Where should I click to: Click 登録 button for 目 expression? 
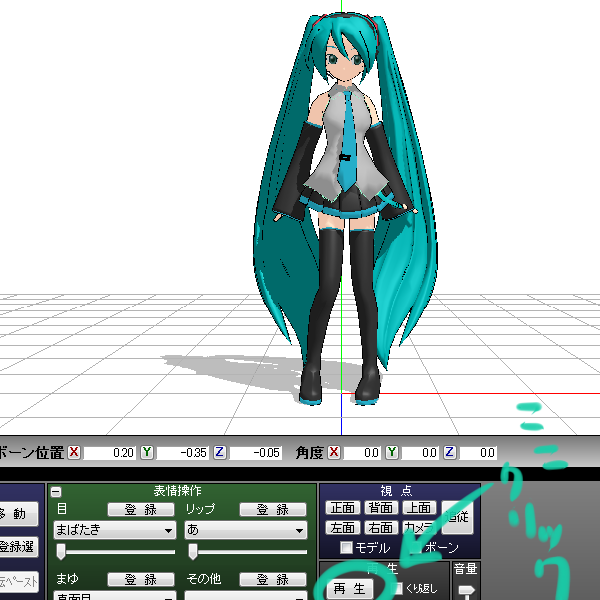click(x=141, y=510)
